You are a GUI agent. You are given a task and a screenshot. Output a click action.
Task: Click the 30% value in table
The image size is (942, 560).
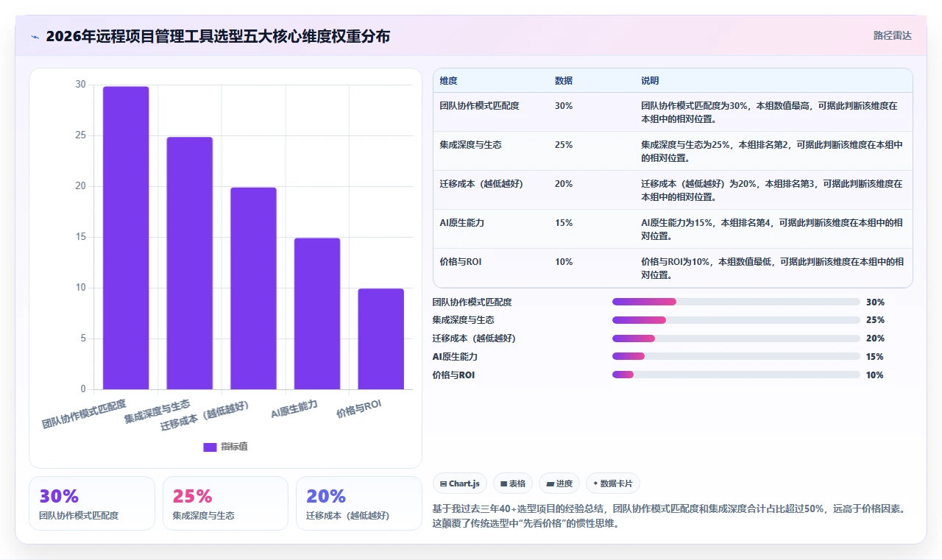(x=564, y=106)
